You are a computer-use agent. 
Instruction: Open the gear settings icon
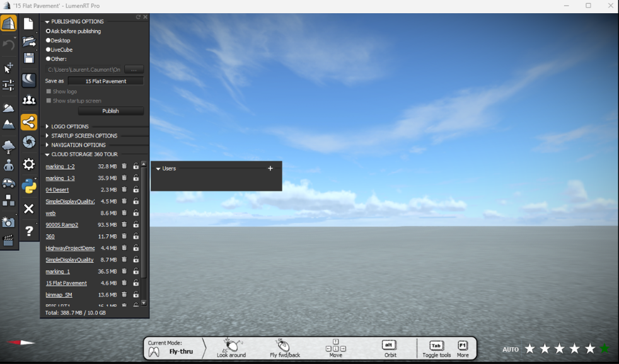pos(29,164)
